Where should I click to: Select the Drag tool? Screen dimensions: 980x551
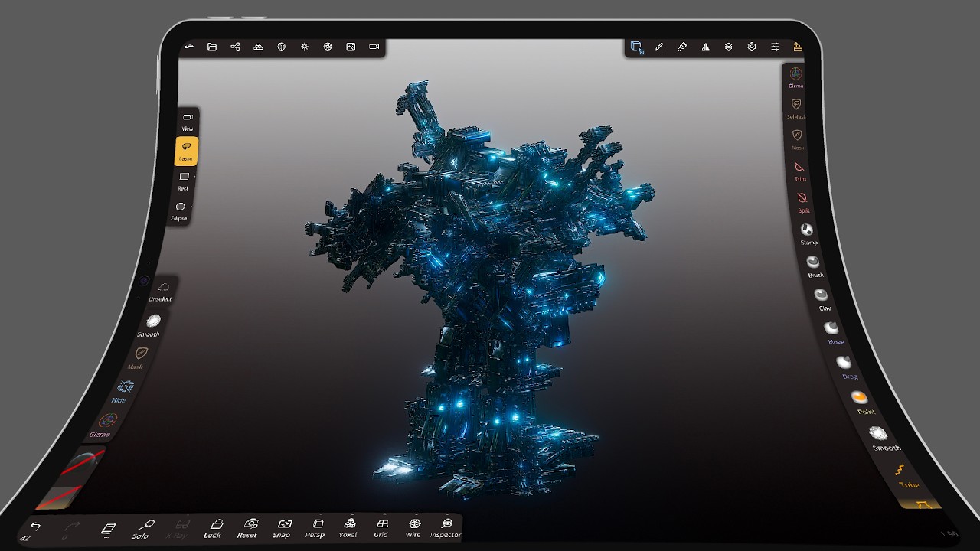pyautogui.click(x=846, y=367)
